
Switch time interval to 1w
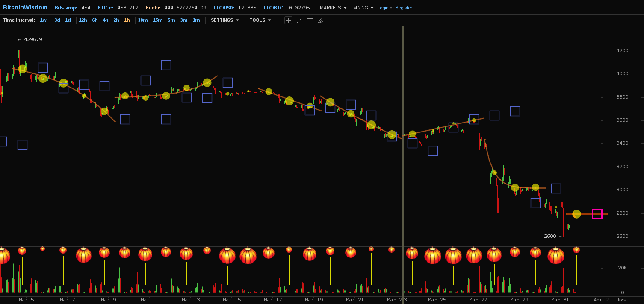click(x=43, y=20)
